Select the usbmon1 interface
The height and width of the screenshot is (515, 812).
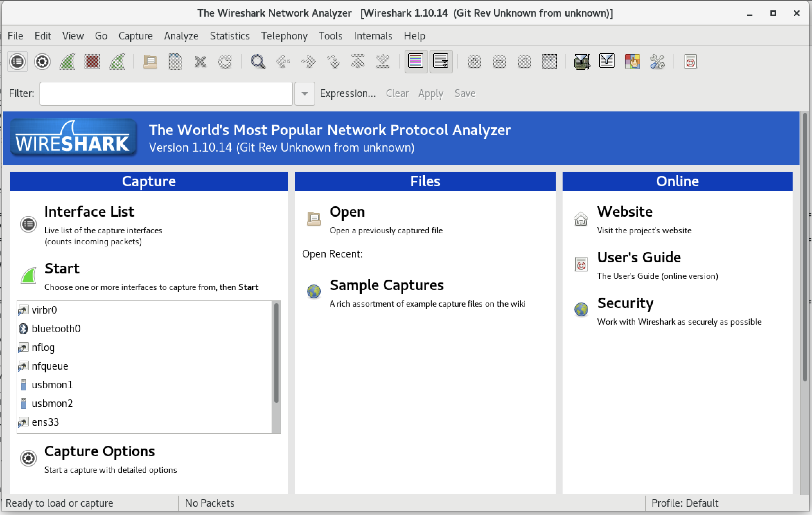[x=144, y=385]
